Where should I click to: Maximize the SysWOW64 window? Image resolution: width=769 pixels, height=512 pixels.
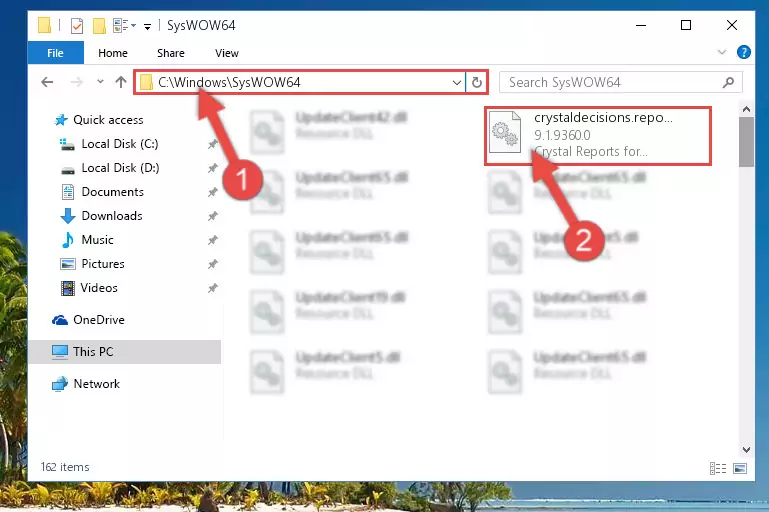[686, 25]
